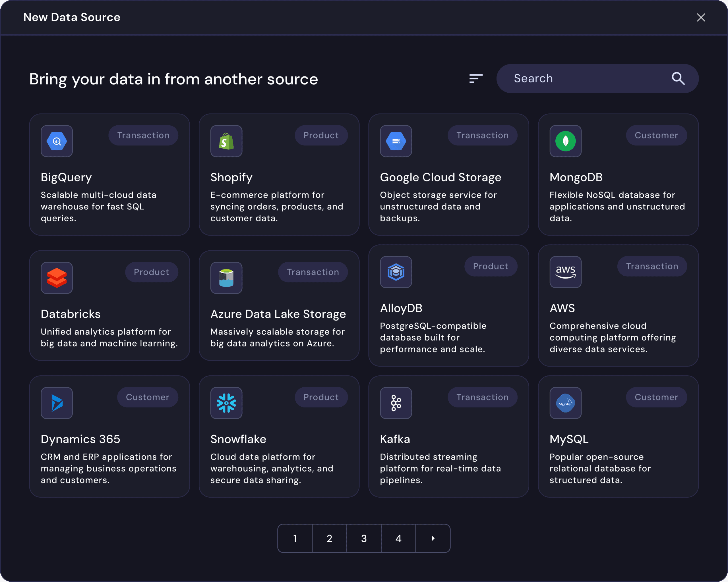Toggle the Product tag on the Shopify card
Image resolution: width=728 pixels, height=582 pixels.
[321, 135]
